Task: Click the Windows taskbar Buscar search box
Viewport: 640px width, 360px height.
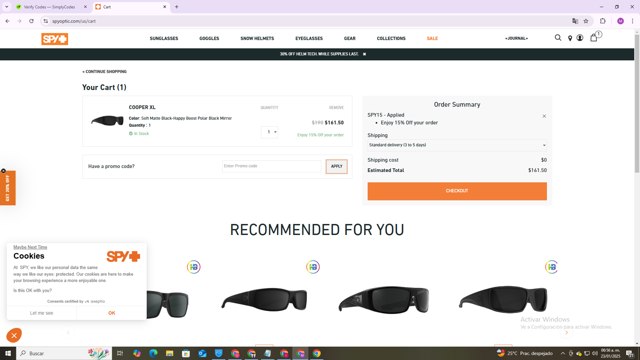Action: coord(64,353)
